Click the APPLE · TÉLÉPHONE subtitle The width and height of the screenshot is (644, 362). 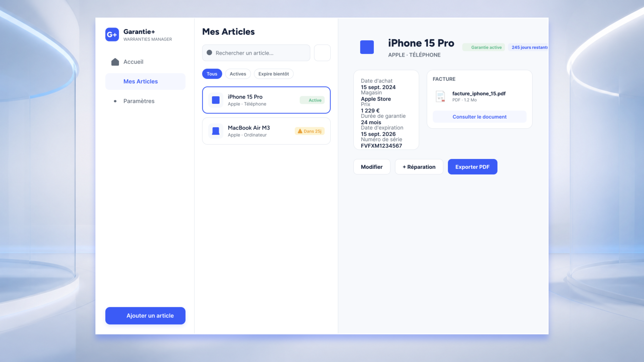click(414, 55)
